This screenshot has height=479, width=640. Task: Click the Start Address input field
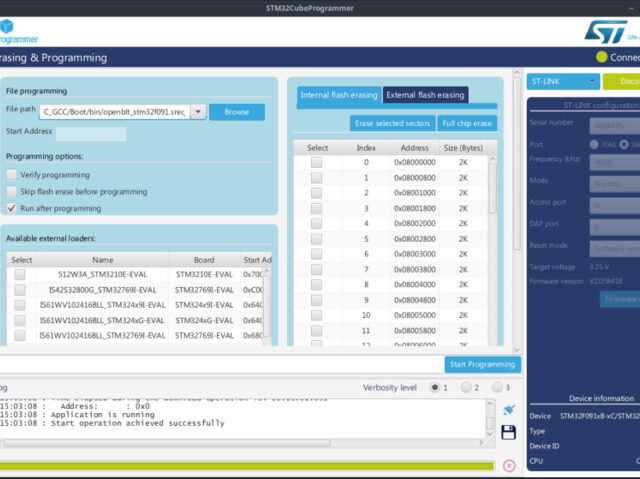(91, 134)
